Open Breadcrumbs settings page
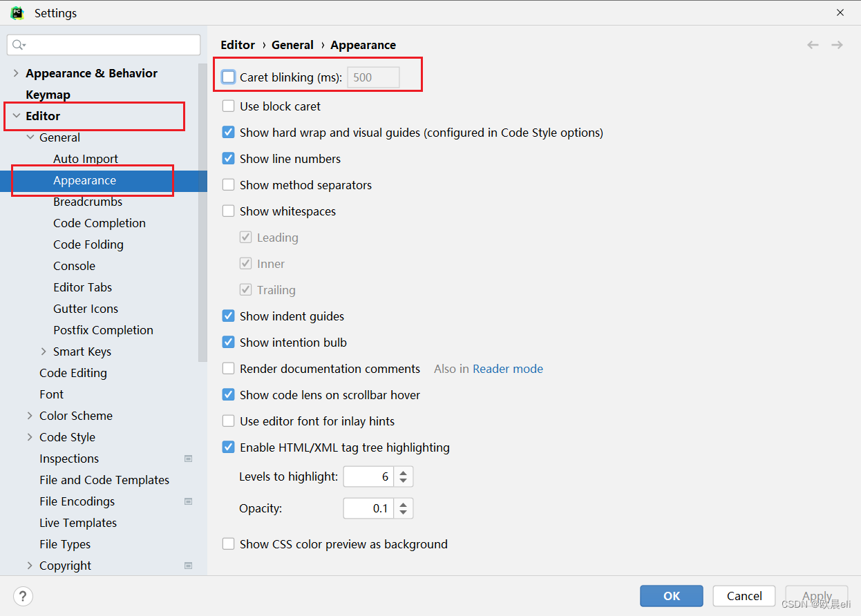Viewport: 861px width, 616px height. tap(88, 202)
